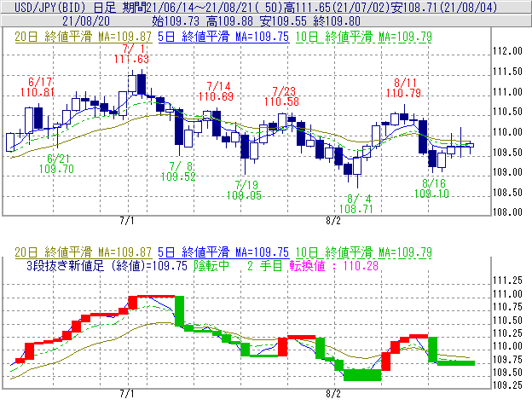Select the 8/16 109.10 low label
The height and width of the screenshot is (405, 532).
431,188
